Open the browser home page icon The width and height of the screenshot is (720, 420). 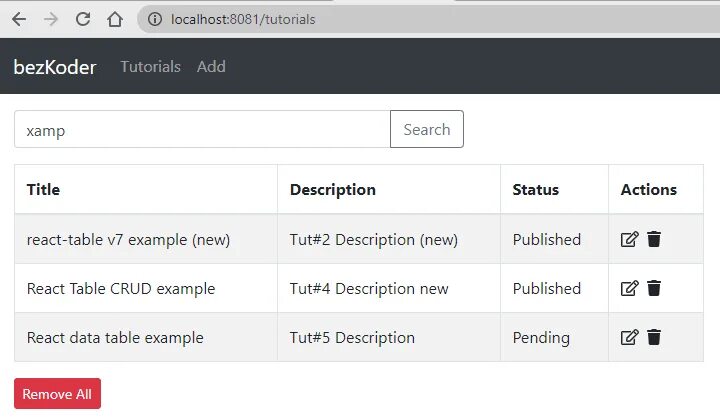tap(115, 19)
